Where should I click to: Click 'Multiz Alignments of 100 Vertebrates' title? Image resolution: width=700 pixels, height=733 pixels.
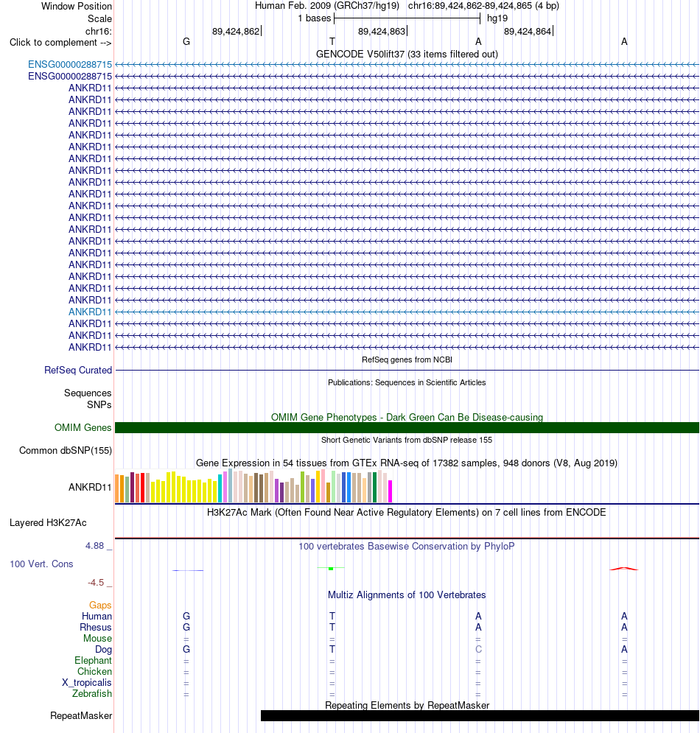[x=407, y=595]
